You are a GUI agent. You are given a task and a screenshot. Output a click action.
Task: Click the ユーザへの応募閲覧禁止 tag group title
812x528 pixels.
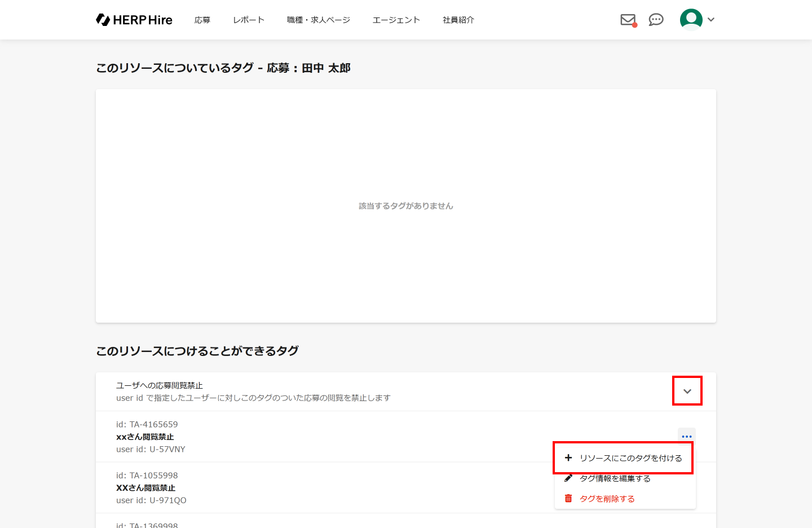160,385
